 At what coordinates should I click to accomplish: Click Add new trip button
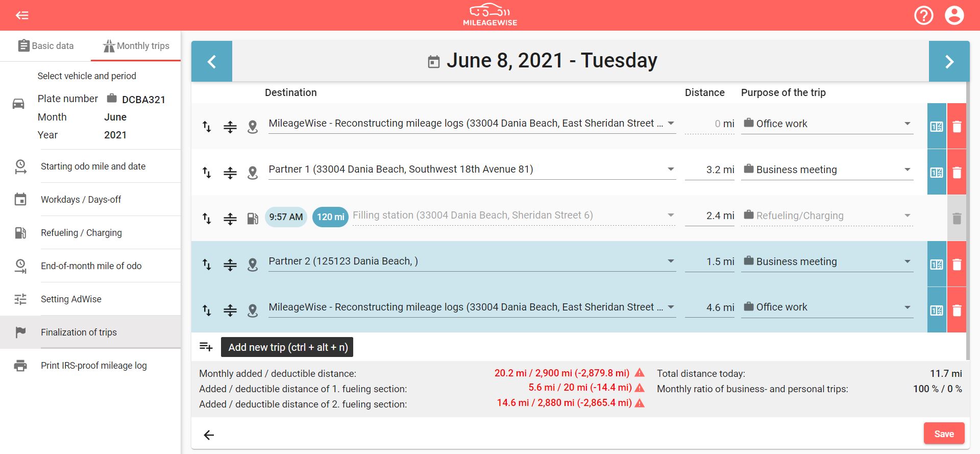pyautogui.click(x=288, y=347)
